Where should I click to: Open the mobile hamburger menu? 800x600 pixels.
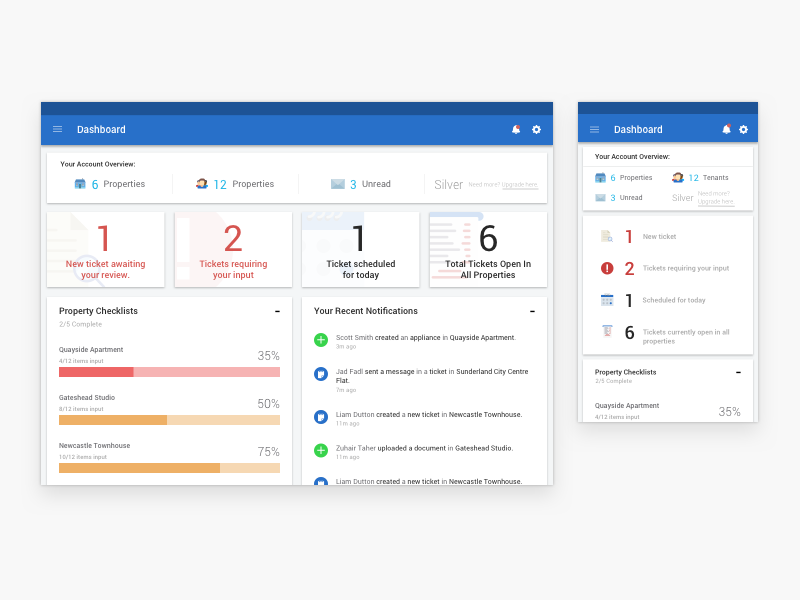coord(594,130)
